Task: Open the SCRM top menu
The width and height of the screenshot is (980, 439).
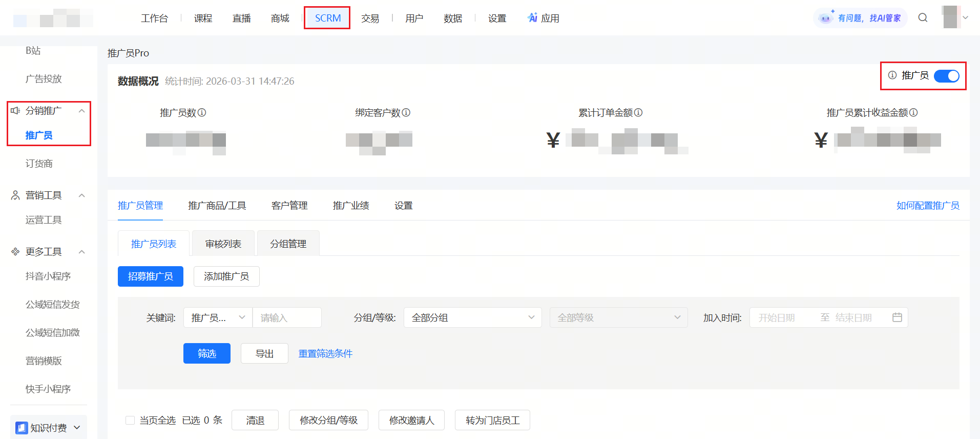Action: pyautogui.click(x=327, y=18)
